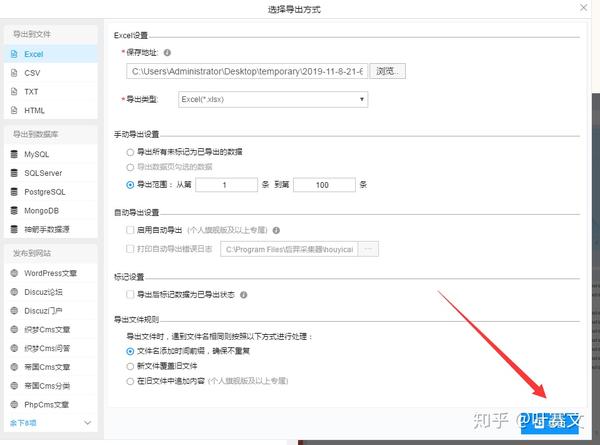Image resolution: width=600 pixels, height=445 pixels.
Task: Choose PhpCms文章 label in sidebar
Action: click(x=46, y=404)
